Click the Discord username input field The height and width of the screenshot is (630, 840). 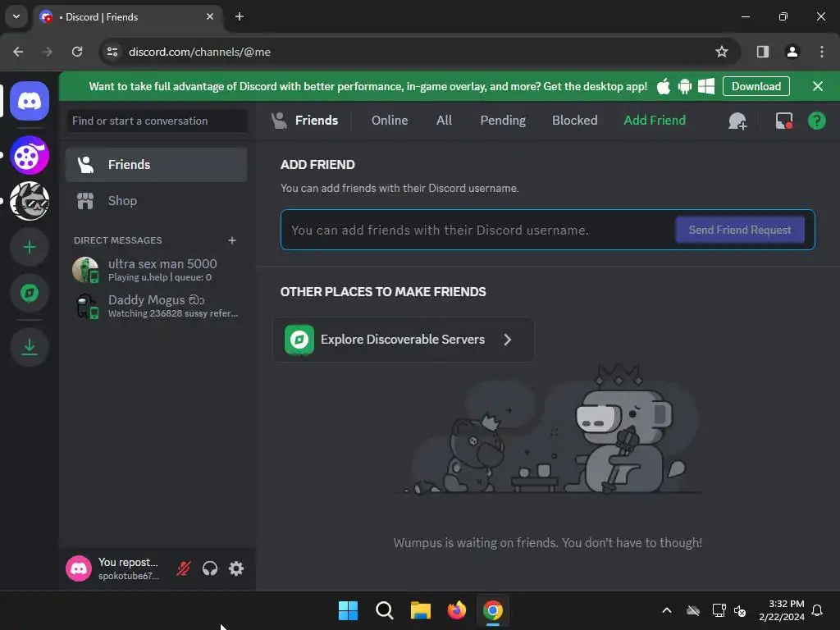coord(477,231)
